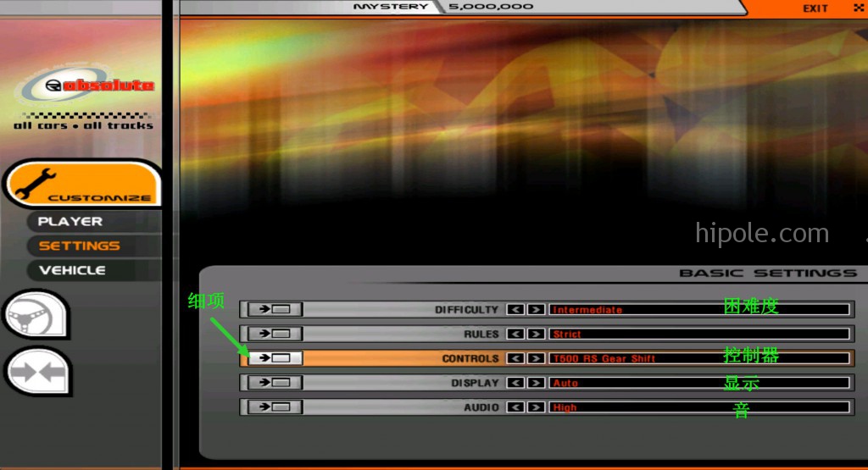Screen dimensions: 868x470
Task: Switch Rules to previous option
Action: tap(515, 334)
